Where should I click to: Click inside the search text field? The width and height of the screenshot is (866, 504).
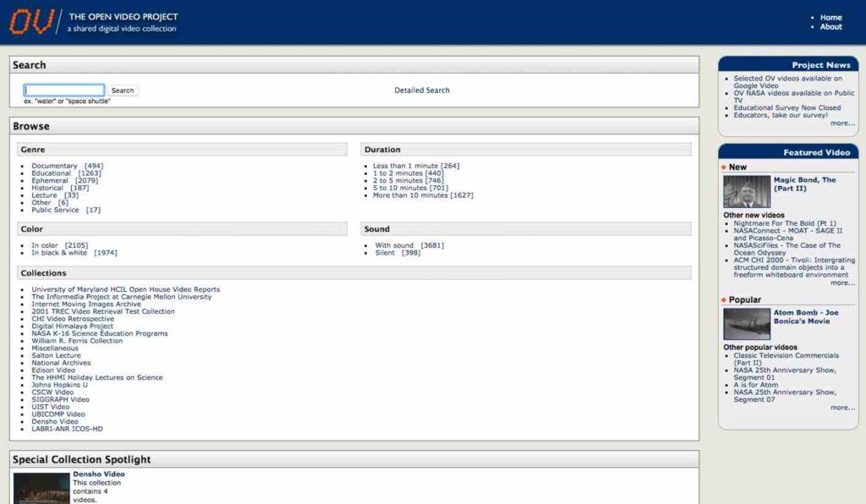[64, 90]
